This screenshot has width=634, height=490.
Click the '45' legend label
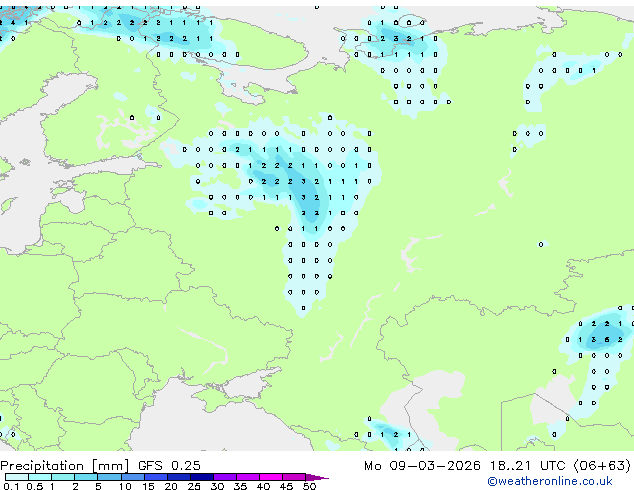tap(286, 486)
